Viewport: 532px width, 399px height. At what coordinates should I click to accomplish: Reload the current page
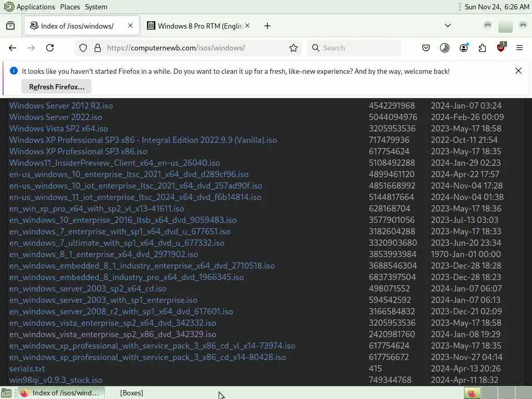point(50,48)
